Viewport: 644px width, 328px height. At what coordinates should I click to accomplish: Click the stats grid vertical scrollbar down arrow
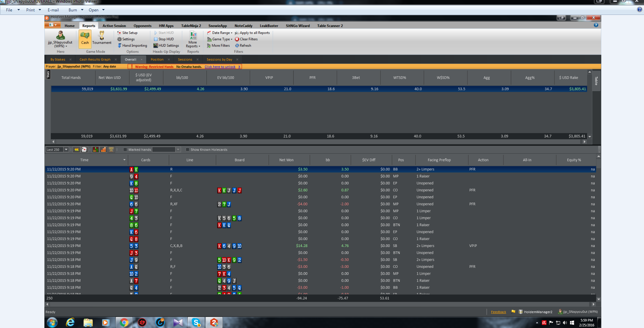(590, 136)
